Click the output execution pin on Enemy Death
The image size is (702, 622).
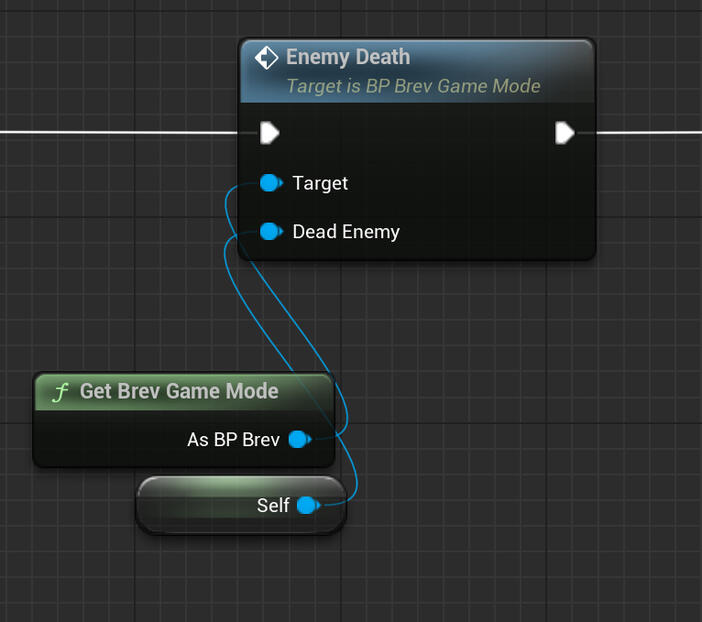564,133
